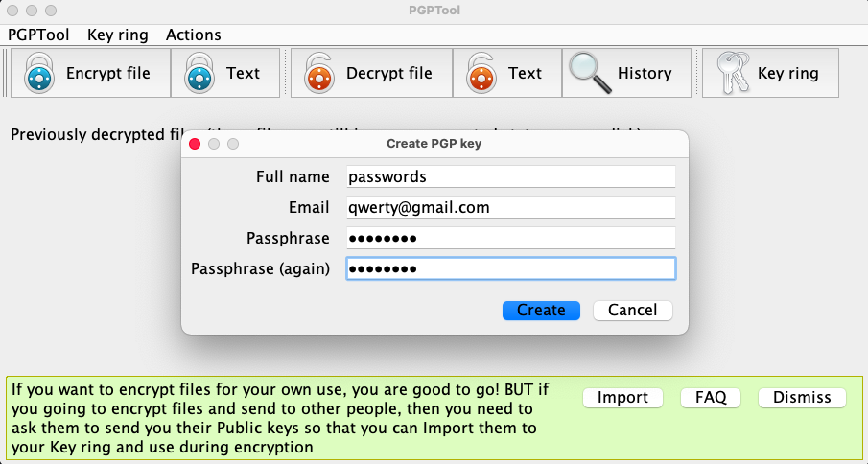Dismiss the green hint banner
This screenshot has height=464, width=868.
pos(802,398)
